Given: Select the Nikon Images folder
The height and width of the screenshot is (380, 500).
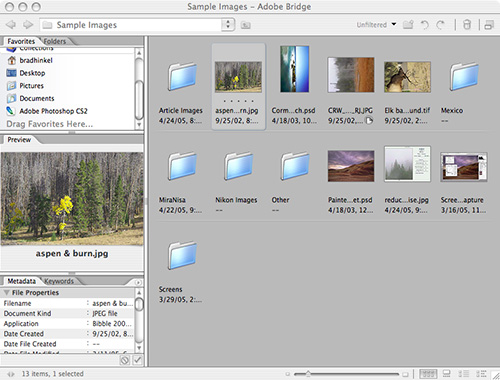Looking at the screenshot, I should point(238,166).
